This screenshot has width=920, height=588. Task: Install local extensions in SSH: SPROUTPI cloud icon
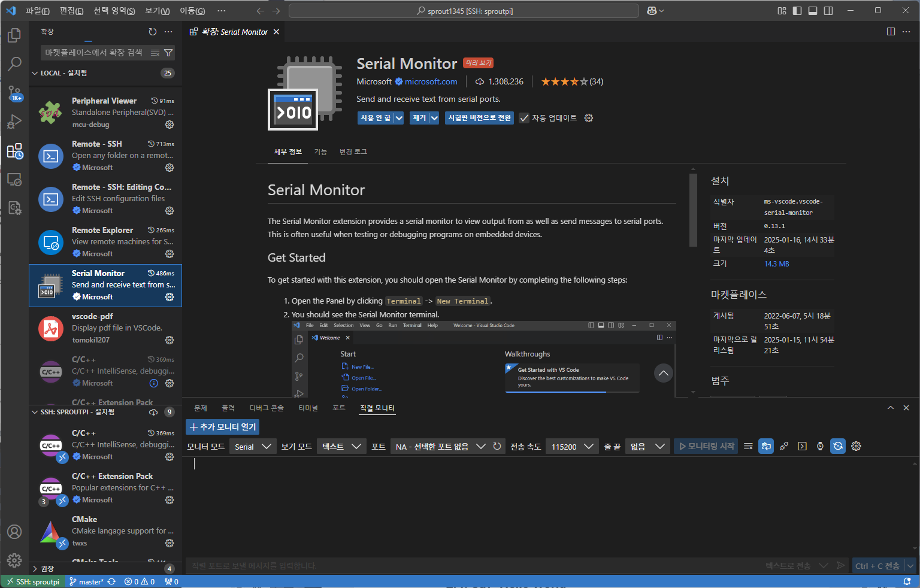(x=153, y=412)
